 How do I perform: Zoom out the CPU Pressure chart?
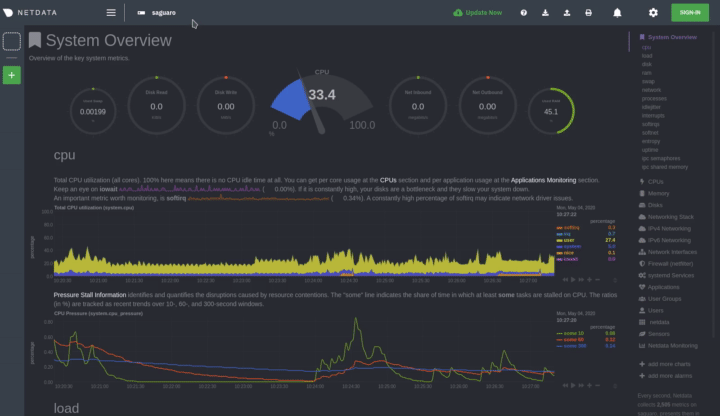(x=597, y=386)
